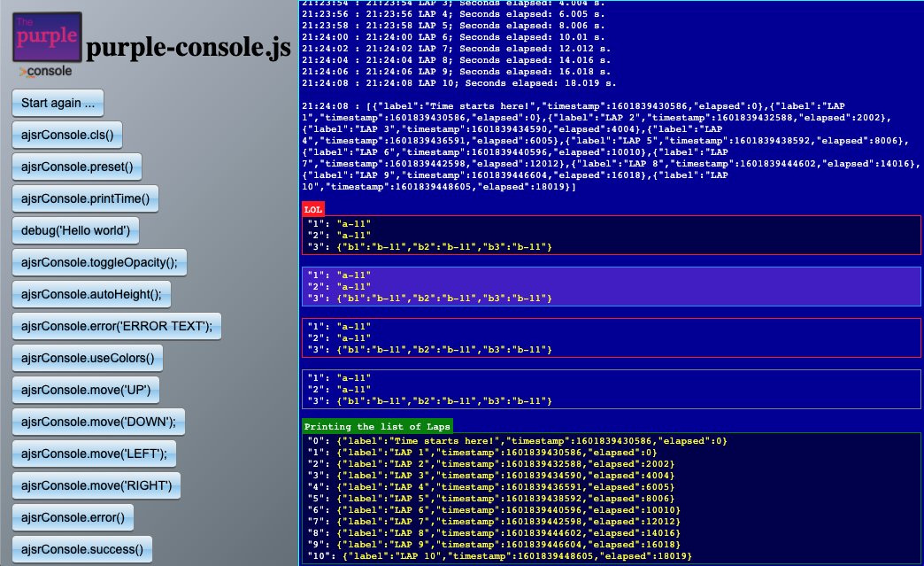
Task: Fire ajsrConsole.error('ERROR TEXT') button
Action: [117, 326]
